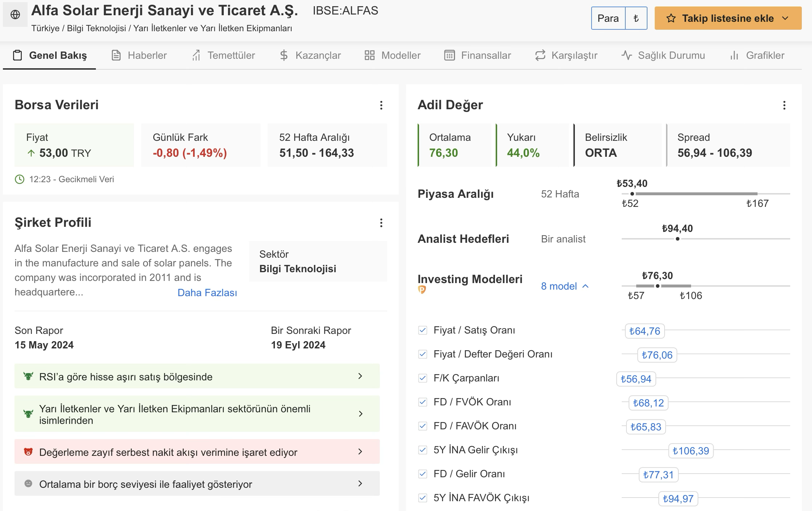Click the ₺64,76 price/sales value
The height and width of the screenshot is (511, 812).
click(x=645, y=331)
